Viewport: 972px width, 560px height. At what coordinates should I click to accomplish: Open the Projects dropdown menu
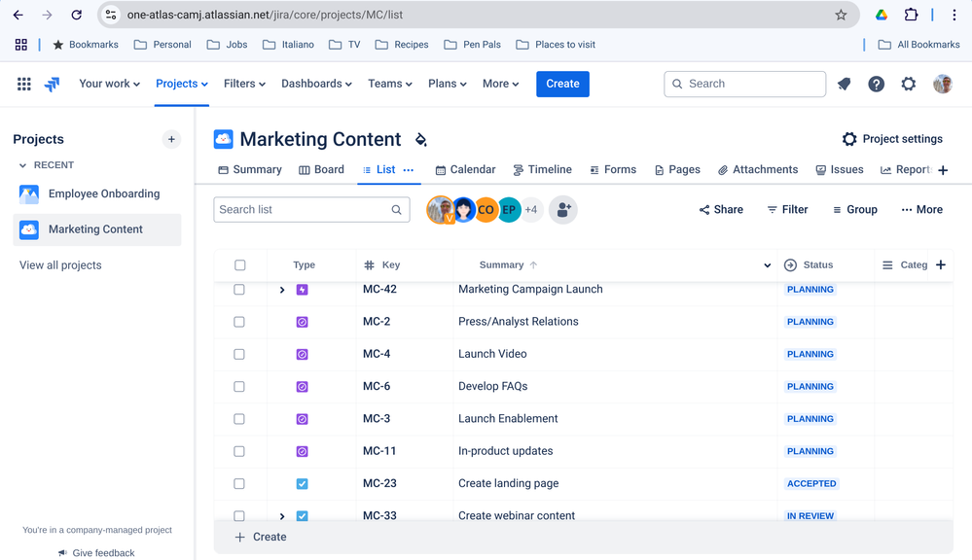coord(182,84)
